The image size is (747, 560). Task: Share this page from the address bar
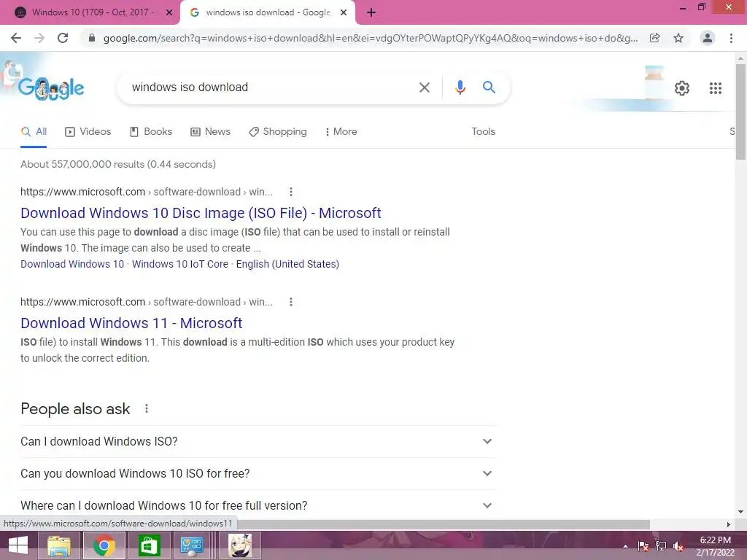point(655,38)
